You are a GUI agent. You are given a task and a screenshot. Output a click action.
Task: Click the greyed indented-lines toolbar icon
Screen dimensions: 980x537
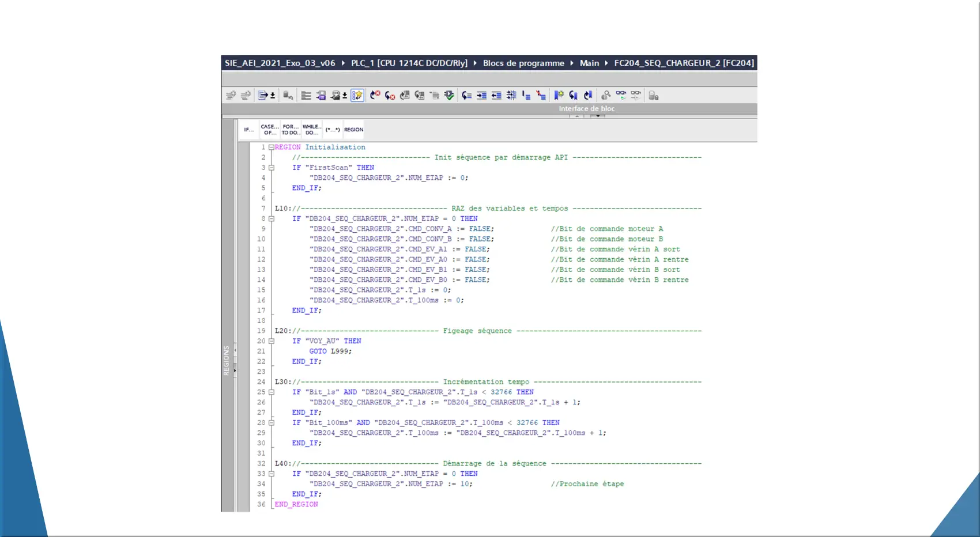tap(435, 96)
